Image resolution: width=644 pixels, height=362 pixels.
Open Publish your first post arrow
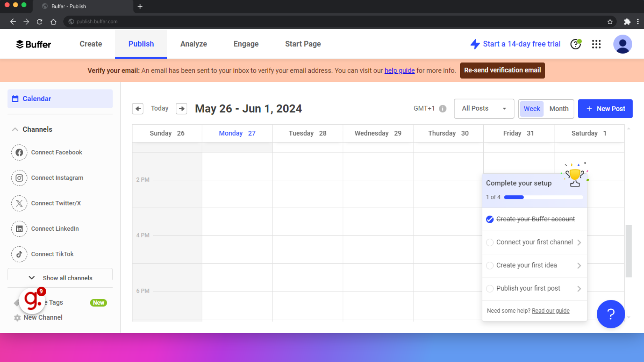click(x=579, y=289)
